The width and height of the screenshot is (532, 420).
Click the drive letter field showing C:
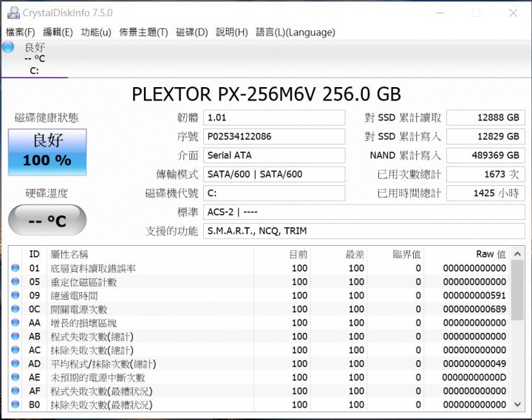point(274,193)
